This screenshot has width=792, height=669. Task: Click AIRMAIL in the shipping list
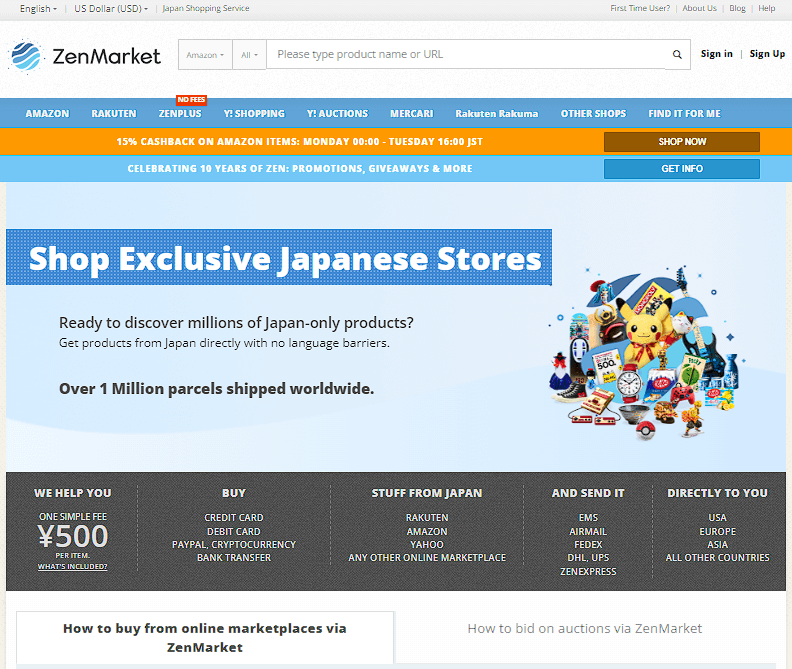click(588, 532)
